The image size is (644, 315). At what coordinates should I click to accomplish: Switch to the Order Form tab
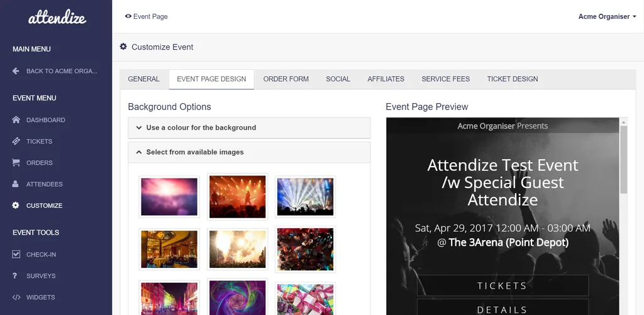(286, 79)
